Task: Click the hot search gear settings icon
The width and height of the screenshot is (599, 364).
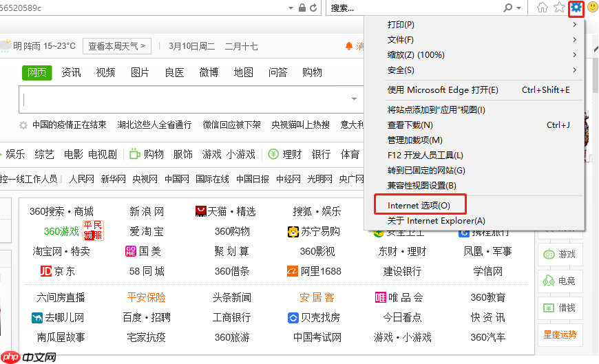Action: click(23, 125)
